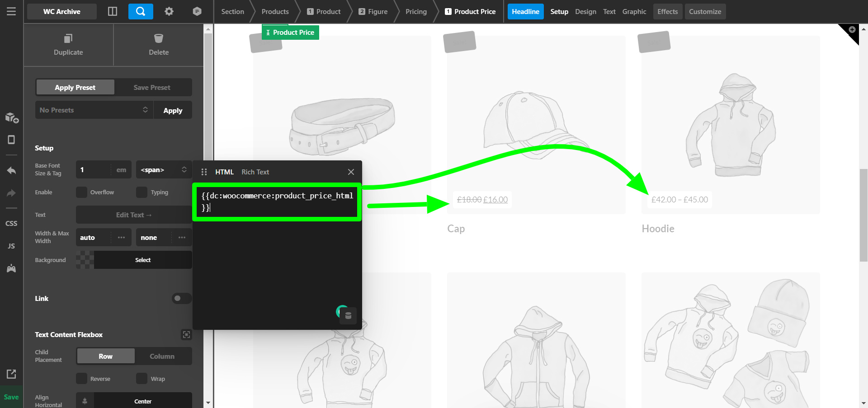The width and height of the screenshot is (868, 408).
Task: Switch to the Design tab
Action: [585, 11]
